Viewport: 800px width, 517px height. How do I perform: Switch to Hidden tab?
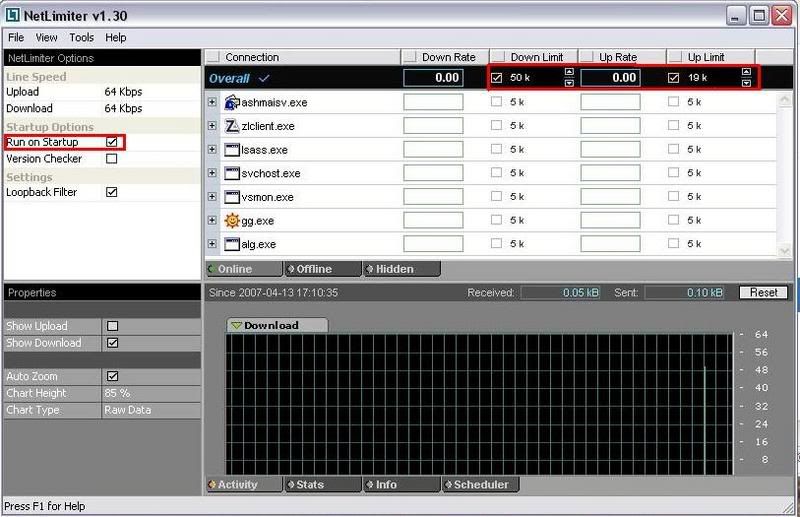click(x=402, y=269)
